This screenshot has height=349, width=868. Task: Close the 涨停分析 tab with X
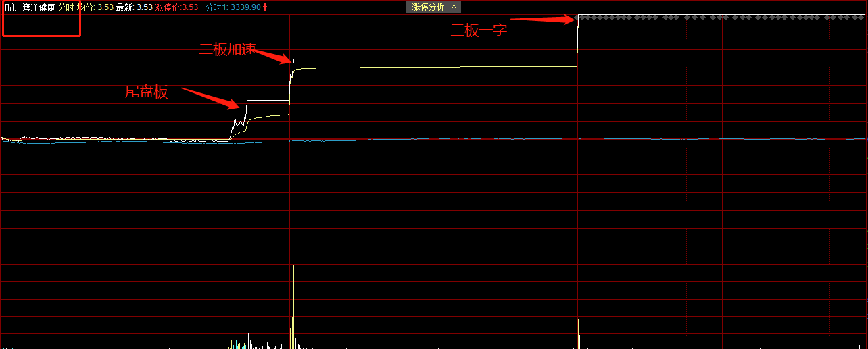(454, 7)
